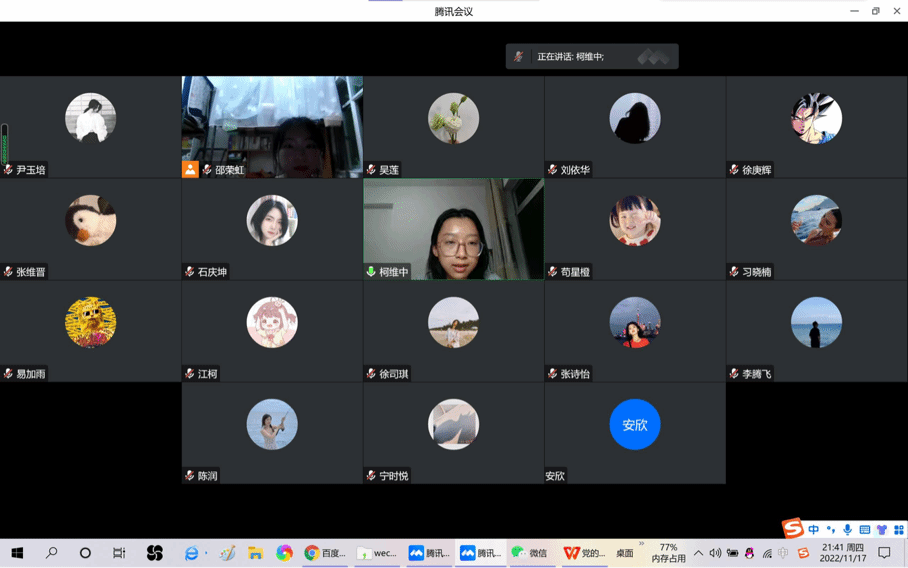Toggle the system volume speaker icon
Image resolution: width=908 pixels, height=568 pixels.
[715, 553]
